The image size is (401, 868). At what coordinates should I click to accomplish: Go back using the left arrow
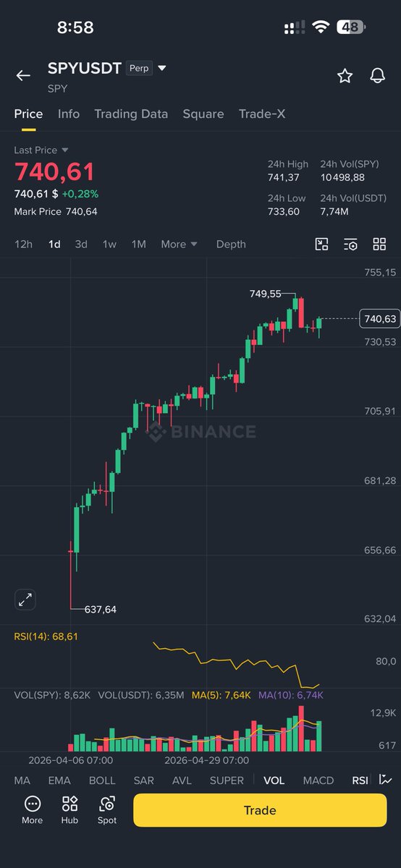[x=23, y=75]
